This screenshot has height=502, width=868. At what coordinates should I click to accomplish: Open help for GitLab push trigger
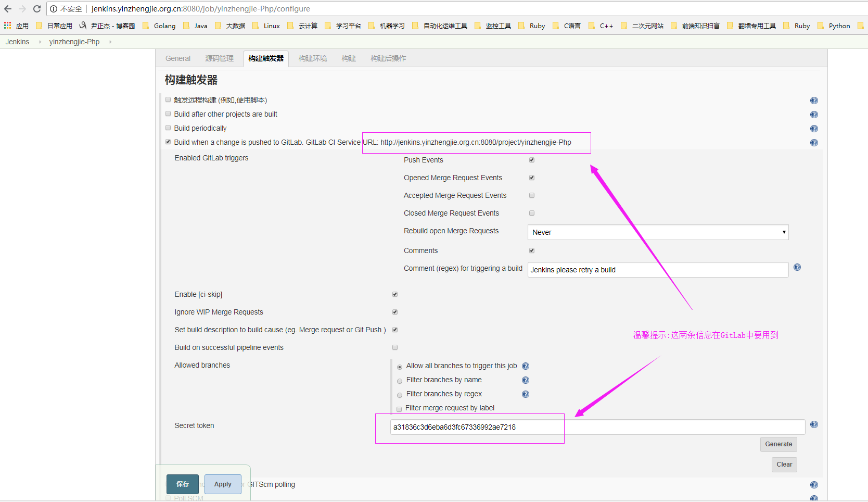tap(814, 143)
